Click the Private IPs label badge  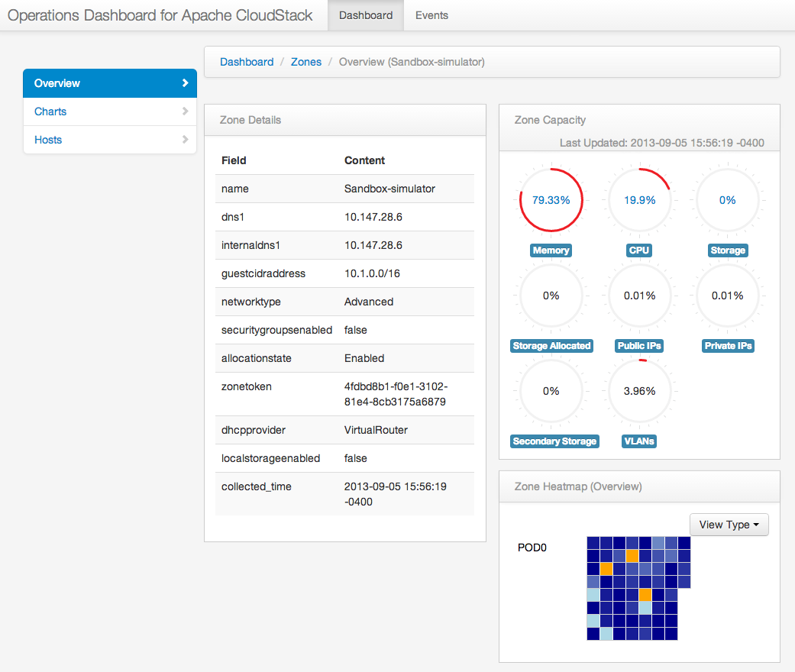(728, 346)
